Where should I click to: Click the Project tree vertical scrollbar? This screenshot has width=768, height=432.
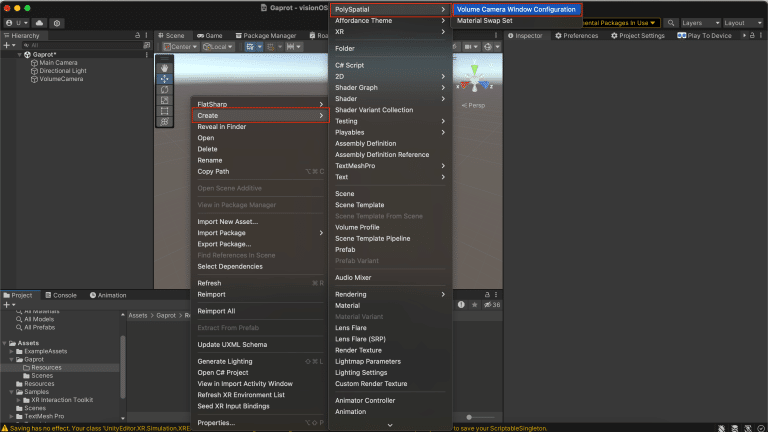pos(122,366)
